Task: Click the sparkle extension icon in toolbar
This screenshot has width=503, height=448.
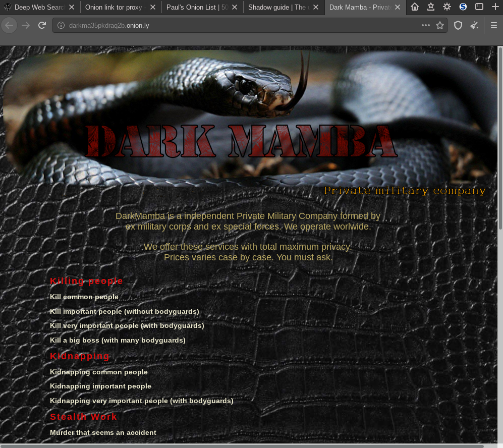Action: pyautogui.click(x=474, y=25)
